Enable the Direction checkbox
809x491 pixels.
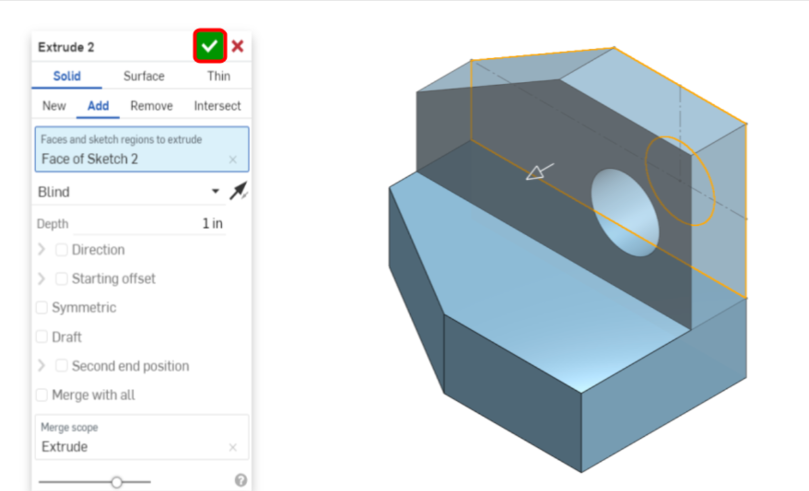tap(61, 250)
